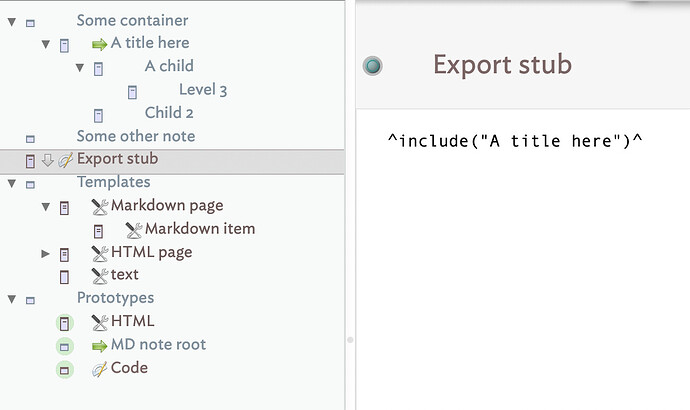Select the Templates container label
The height and width of the screenshot is (410, 690).
coord(114,182)
